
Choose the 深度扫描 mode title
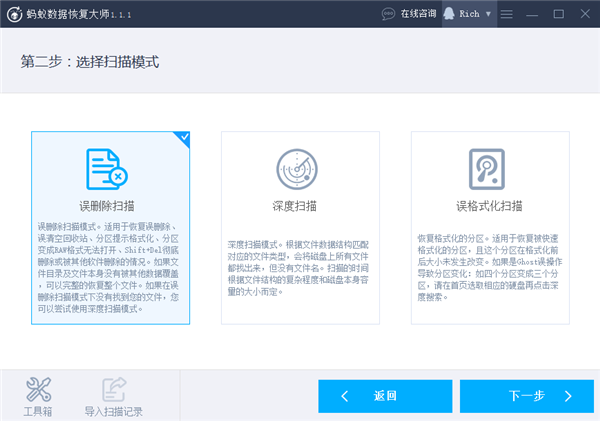click(x=295, y=206)
